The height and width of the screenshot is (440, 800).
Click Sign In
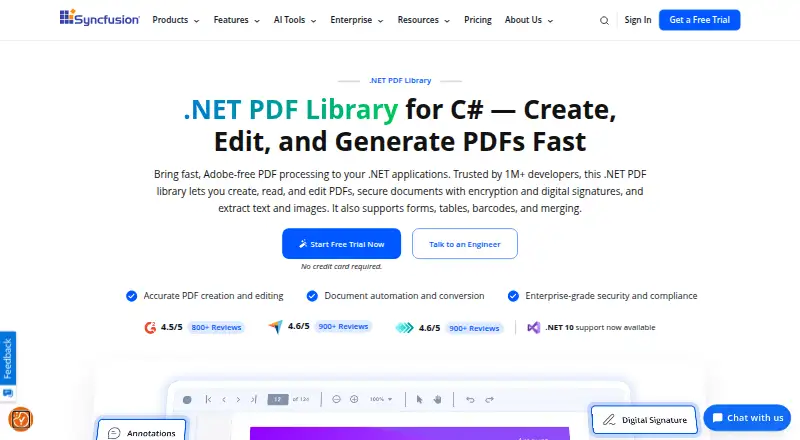point(638,20)
